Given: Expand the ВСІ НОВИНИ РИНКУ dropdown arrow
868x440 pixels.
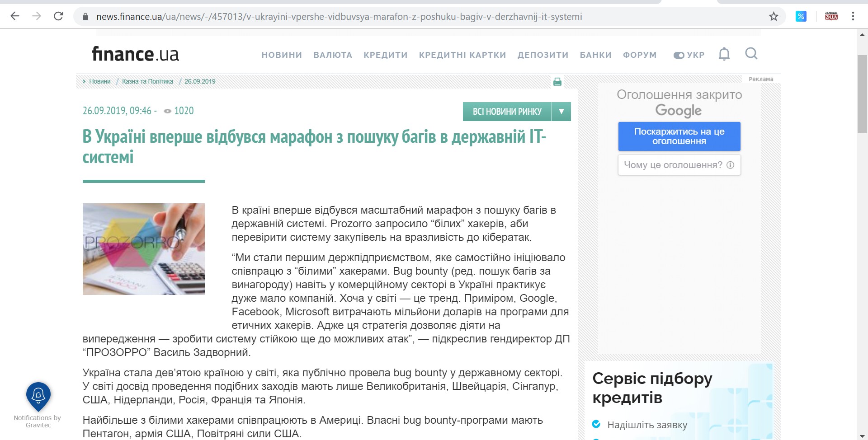Looking at the screenshot, I should pyautogui.click(x=561, y=112).
